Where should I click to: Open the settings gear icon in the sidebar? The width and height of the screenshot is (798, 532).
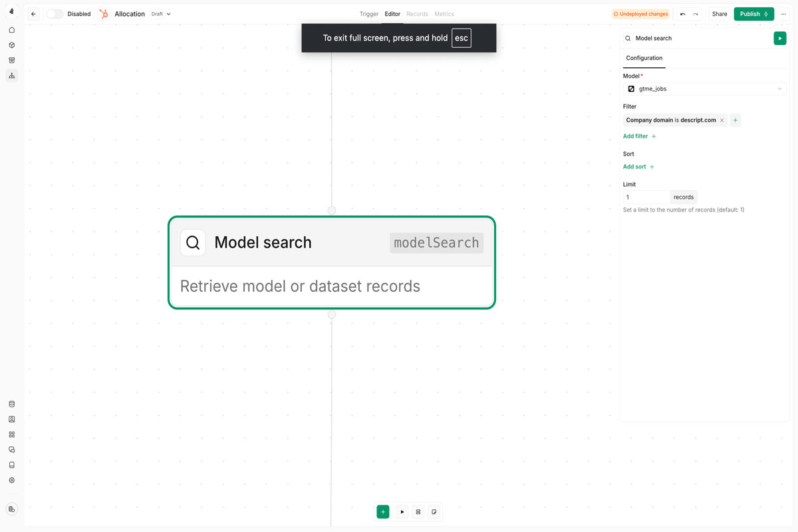coord(11,480)
